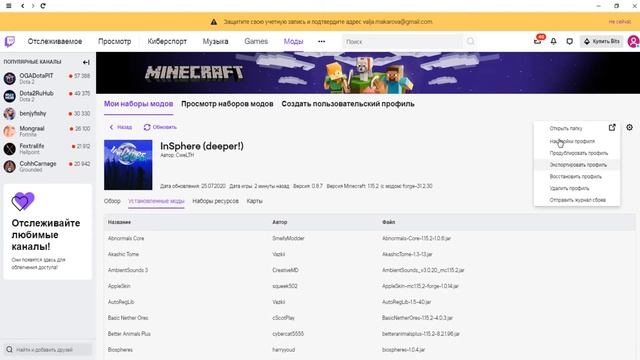The height and width of the screenshot is (360, 640).
Task: Click the "Обновить" refresh button
Action: point(160,127)
